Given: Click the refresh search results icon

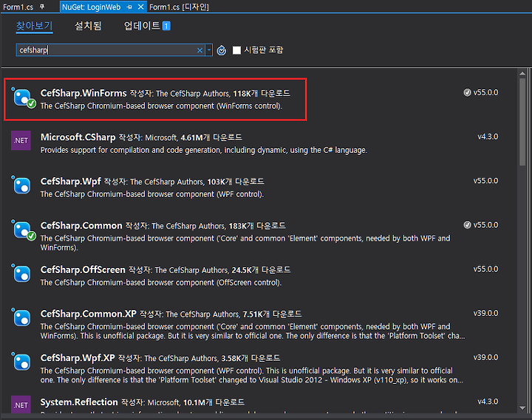Looking at the screenshot, I should (222, 50).
